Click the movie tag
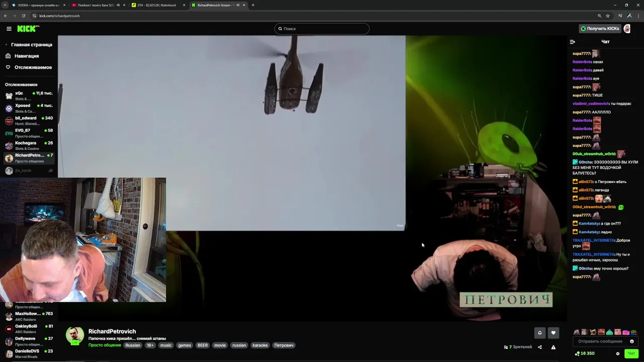This screenshot has height=362, width=644. pos(220,345)
